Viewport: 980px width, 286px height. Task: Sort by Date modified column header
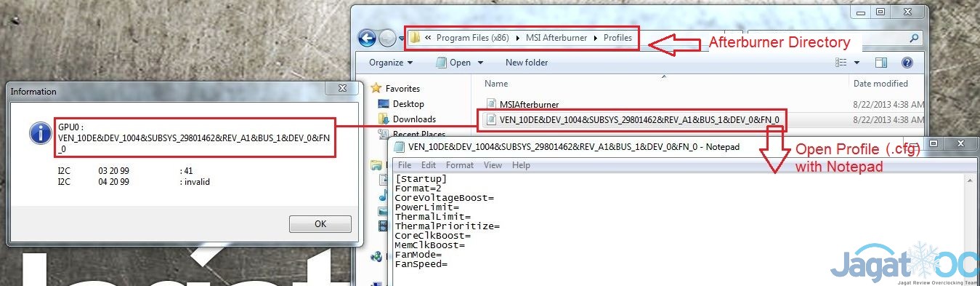coord(880,84)
